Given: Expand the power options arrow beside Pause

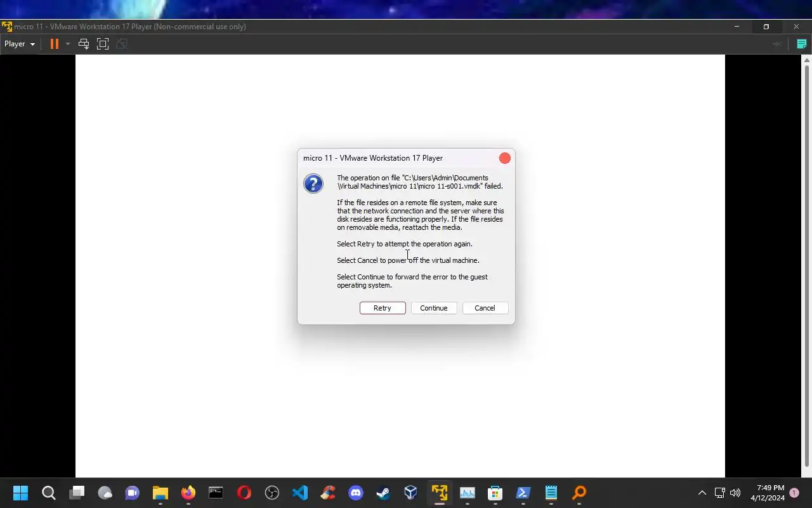Looking at the screenshot, I should click(x=68, y=44).
